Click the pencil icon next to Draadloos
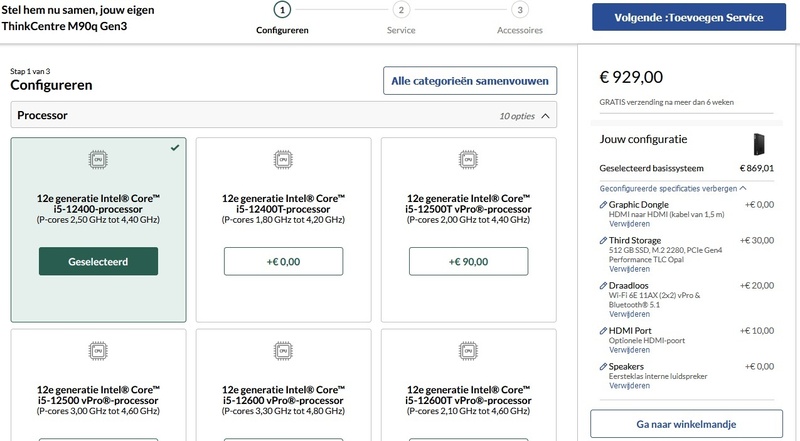 pyautogui.click(x=603, y=286)
